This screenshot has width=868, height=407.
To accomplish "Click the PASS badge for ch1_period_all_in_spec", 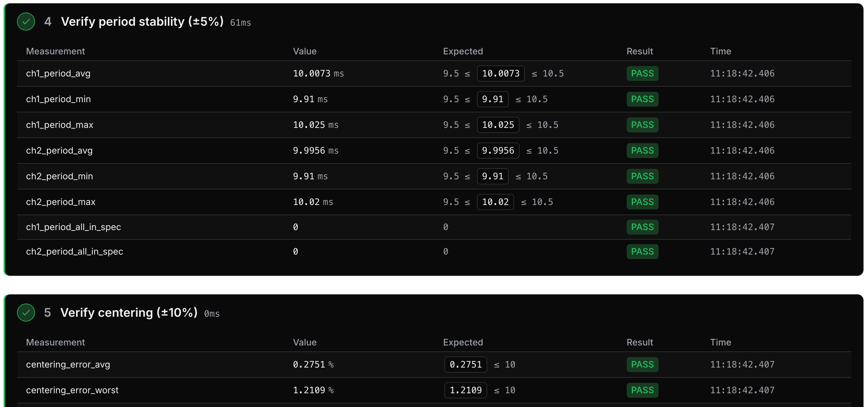I will [642, 227].
